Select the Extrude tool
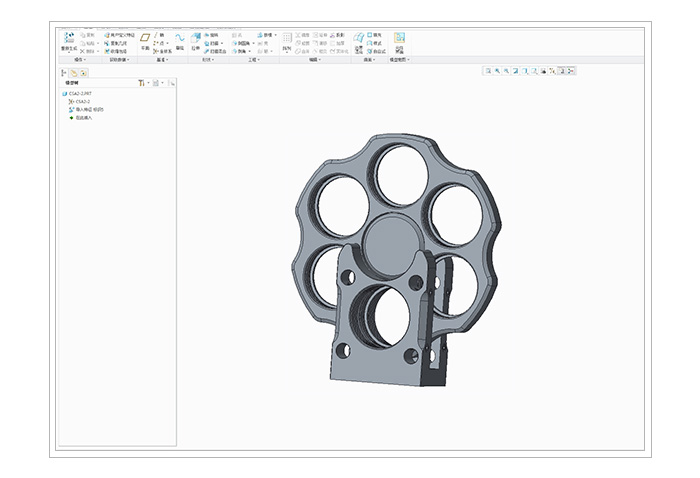 196,39
